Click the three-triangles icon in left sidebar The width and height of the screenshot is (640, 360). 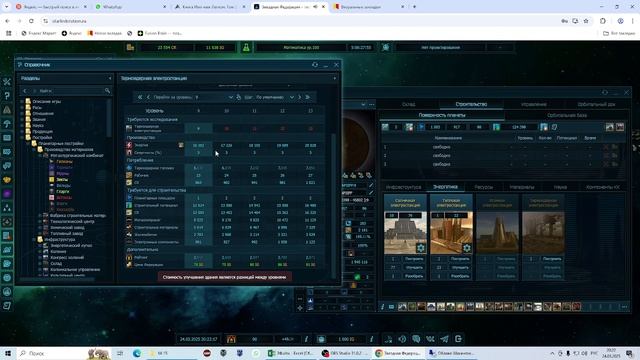point(7,208)
